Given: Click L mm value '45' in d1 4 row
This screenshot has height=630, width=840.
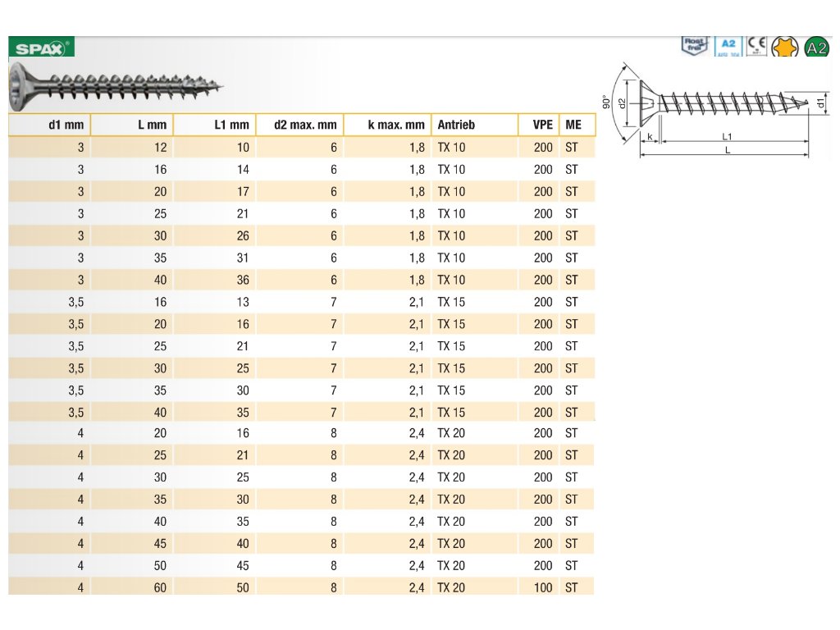Looking at the screenshot, I should tap(160, 543).
